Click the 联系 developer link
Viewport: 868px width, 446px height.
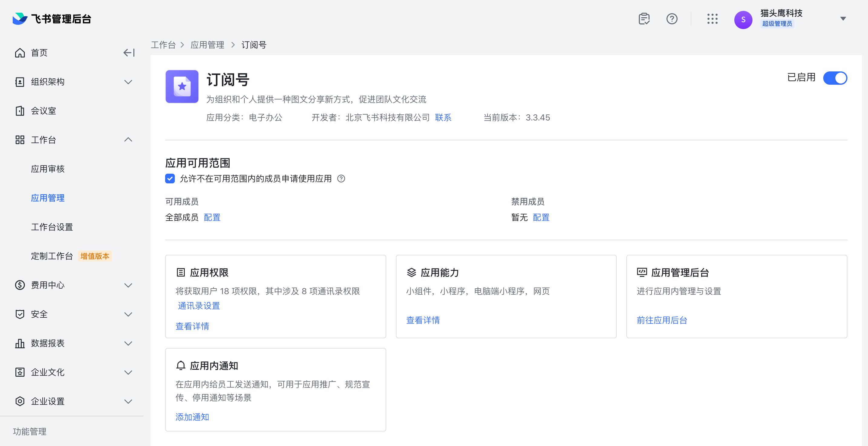pyautogui.click(x=443, y=117)
